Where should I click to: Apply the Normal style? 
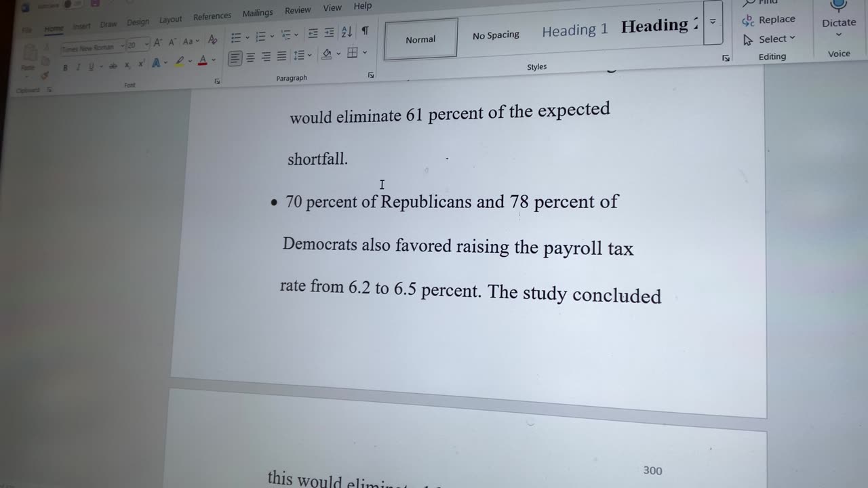pyautogui.click(x=420, y=39)
